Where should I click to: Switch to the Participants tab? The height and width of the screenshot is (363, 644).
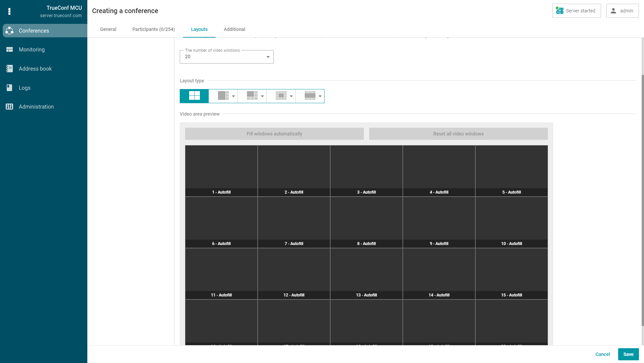click(x=154, y=30)
